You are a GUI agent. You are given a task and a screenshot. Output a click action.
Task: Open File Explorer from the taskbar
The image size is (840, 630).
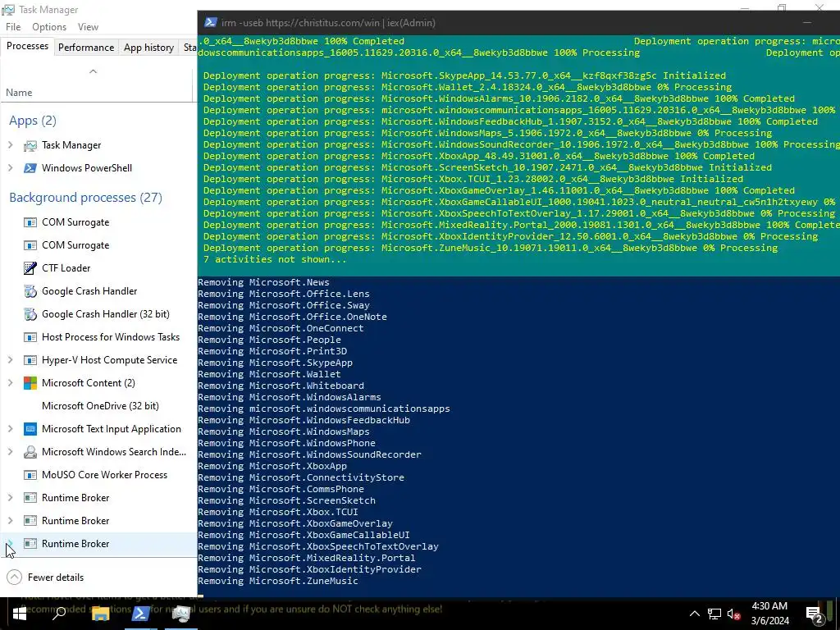(100, 614)
